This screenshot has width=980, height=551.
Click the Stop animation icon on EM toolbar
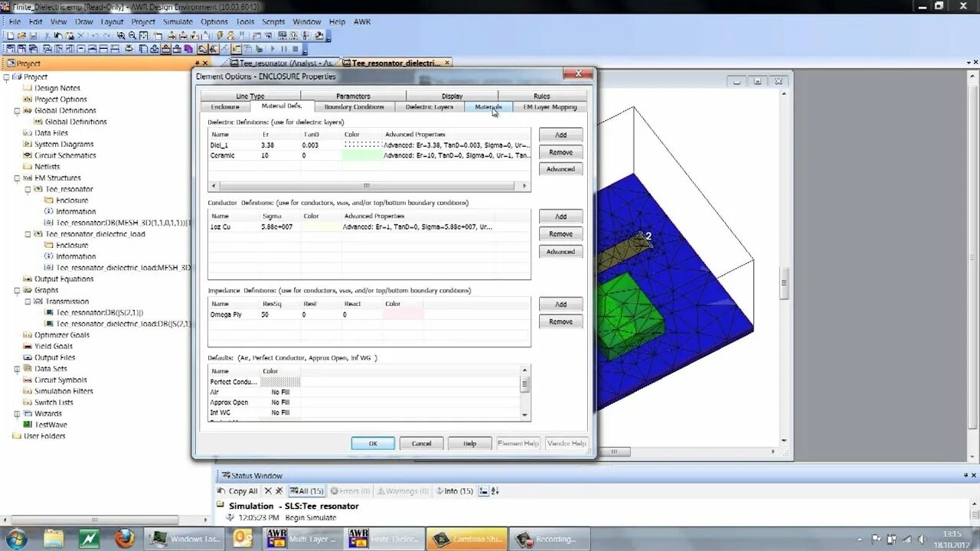point(296,49)
